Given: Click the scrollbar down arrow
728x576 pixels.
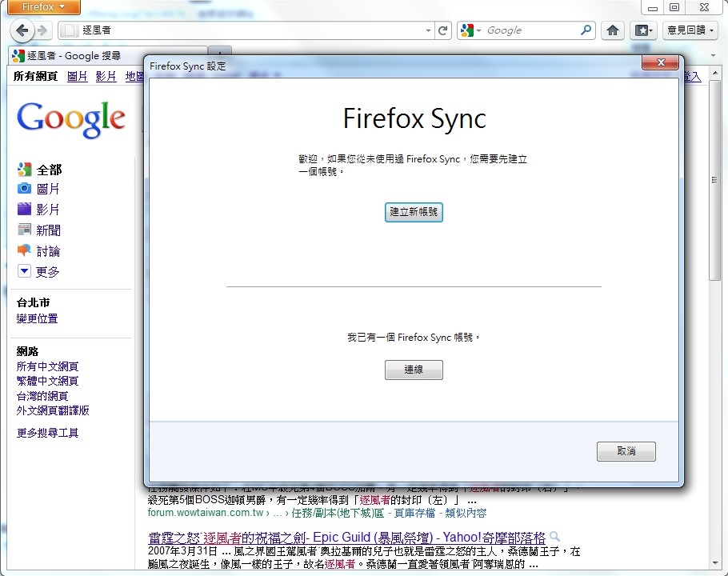Looking at the screenshot, I should [x=715, y=563].
